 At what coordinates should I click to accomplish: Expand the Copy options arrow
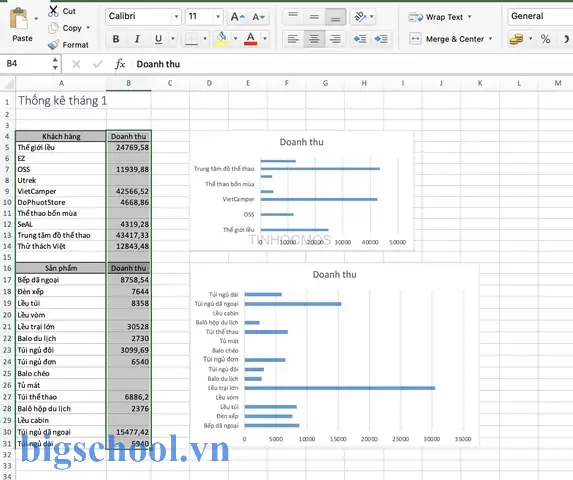point(88,28)
